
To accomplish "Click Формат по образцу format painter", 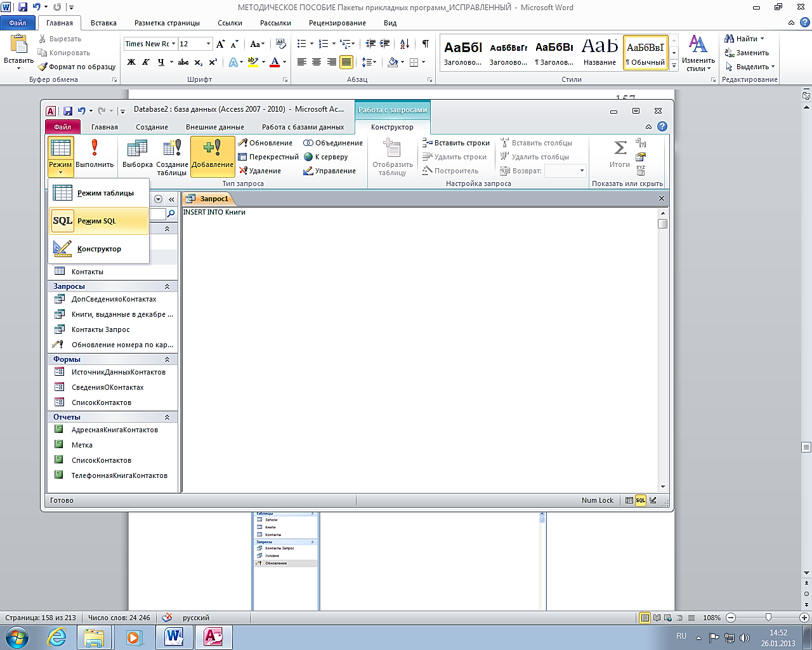I will click(77, 67).
